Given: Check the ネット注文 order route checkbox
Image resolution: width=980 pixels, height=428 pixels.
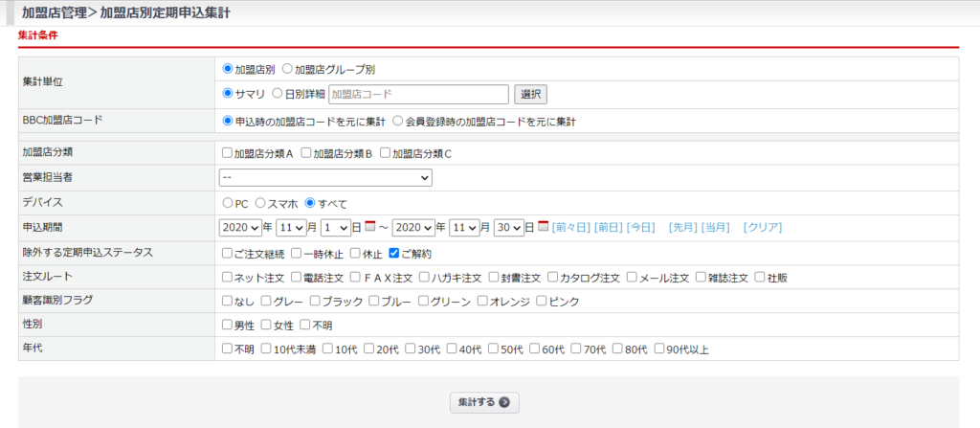Looking at the screenshot, I should pyautogui.click(x=227, y=278).
